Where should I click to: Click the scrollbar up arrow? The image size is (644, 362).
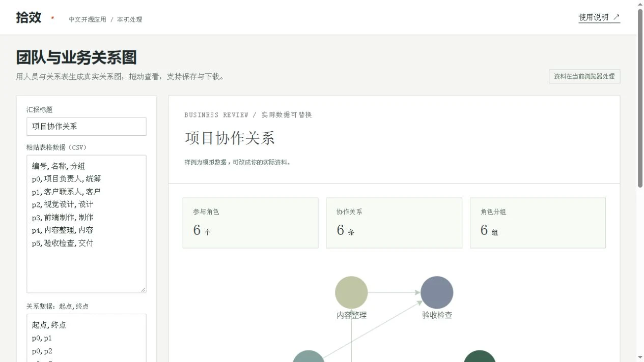point(640,4)
